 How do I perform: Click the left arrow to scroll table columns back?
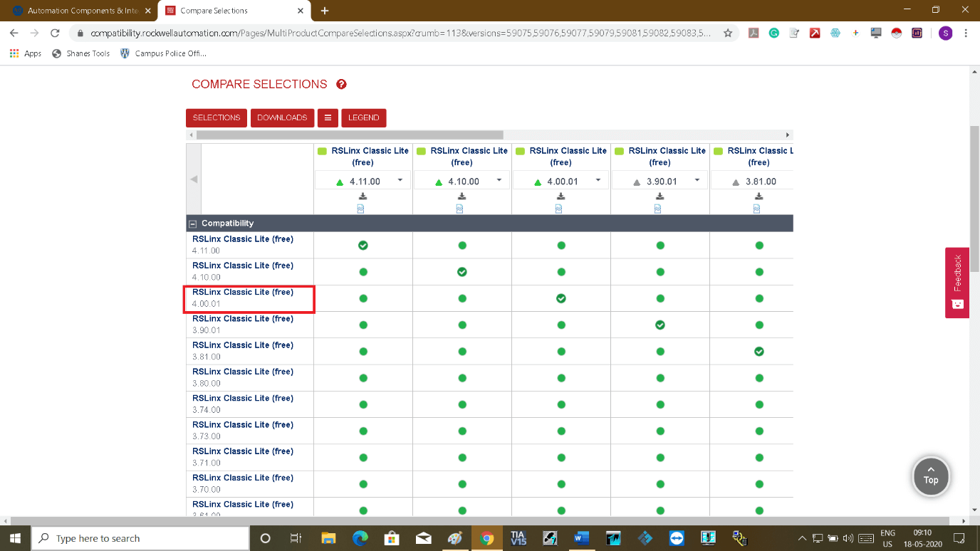tap(194, 179)
